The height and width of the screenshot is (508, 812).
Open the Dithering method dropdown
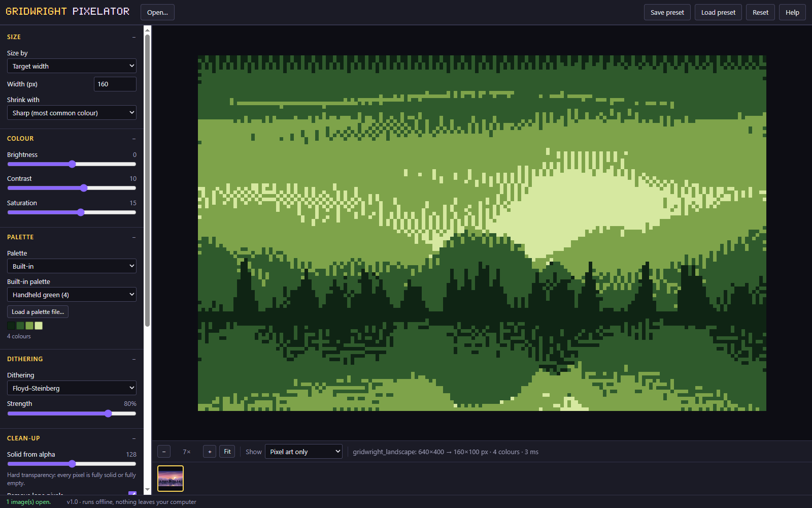click(x=72, y=388)
